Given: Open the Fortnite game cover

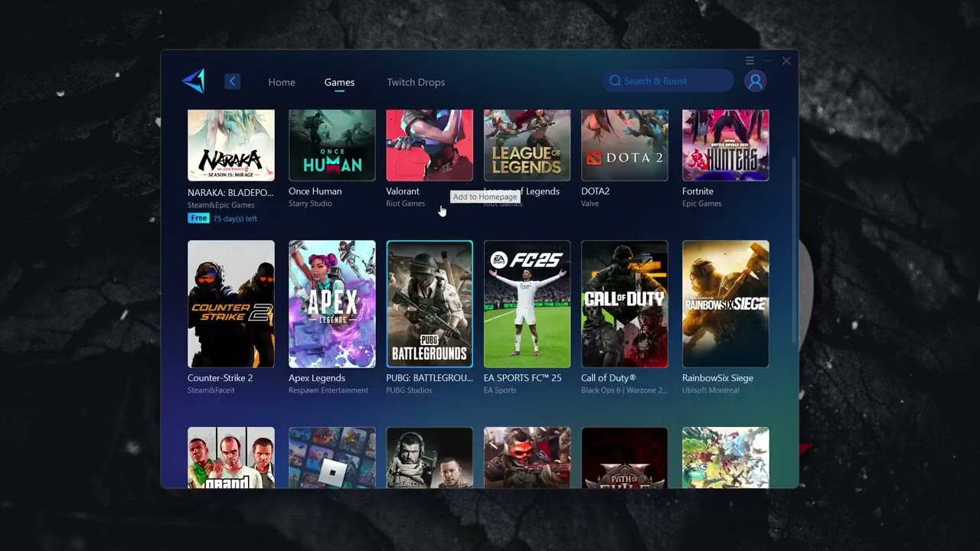Looking at the screenshot, I should [726, 145].
